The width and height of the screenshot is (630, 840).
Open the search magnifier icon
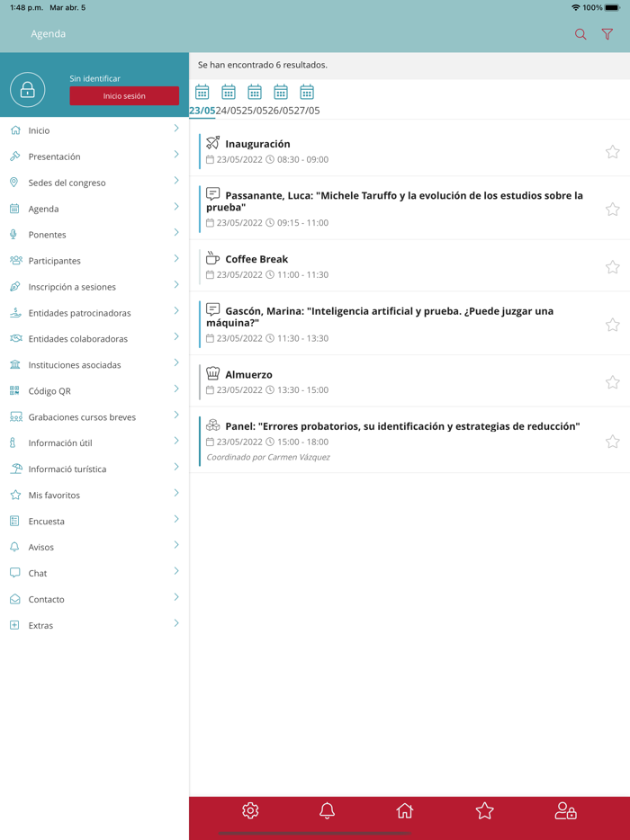(580, 34)
